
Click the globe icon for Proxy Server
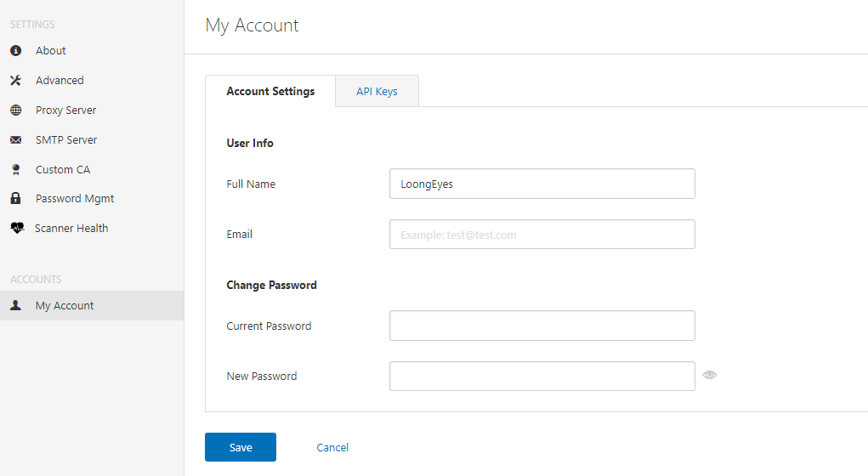[15, 110]
